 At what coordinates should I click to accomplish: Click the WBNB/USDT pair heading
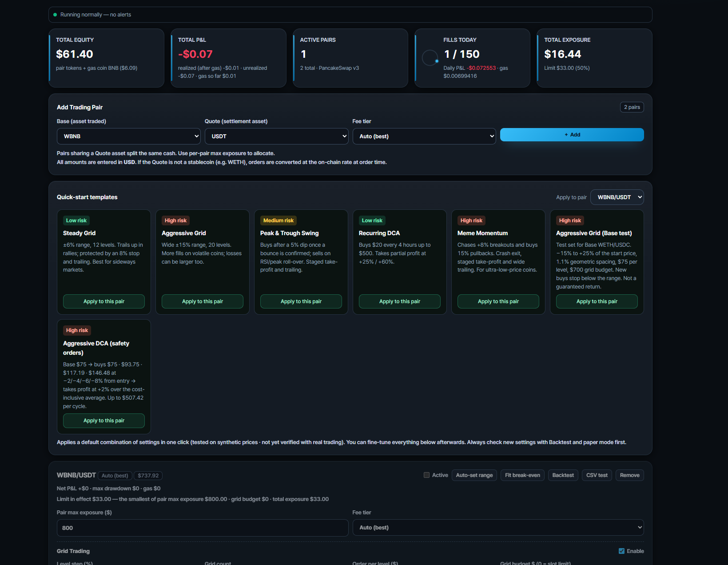(76, 475)
